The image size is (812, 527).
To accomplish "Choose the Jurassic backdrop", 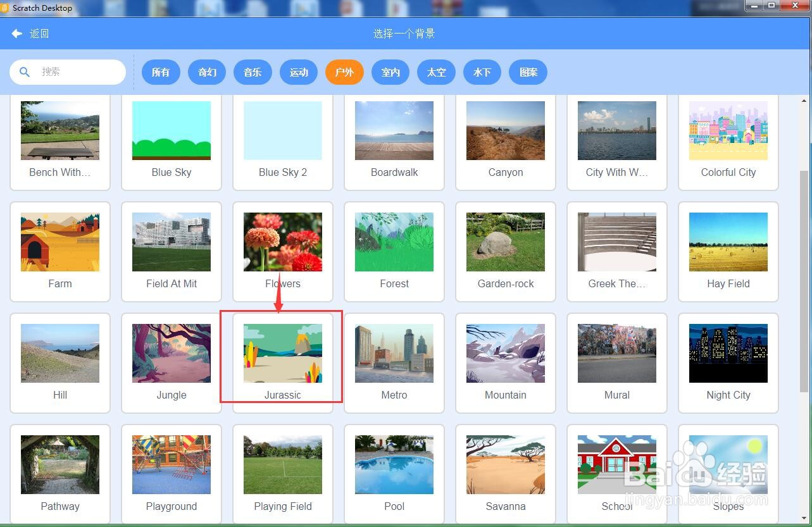I will coord(283,363).
